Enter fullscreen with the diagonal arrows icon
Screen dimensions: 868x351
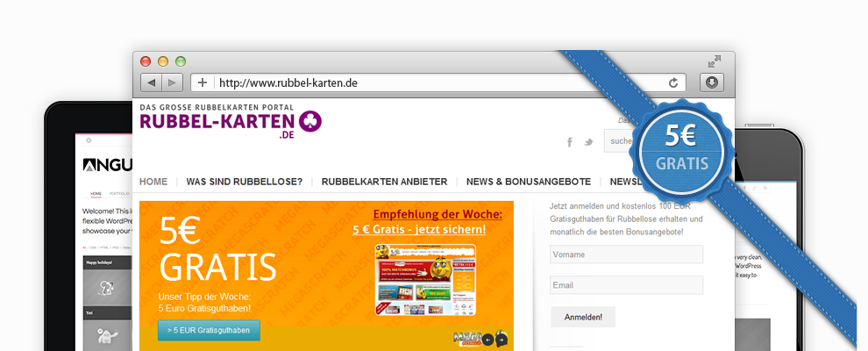coord(715,61)
